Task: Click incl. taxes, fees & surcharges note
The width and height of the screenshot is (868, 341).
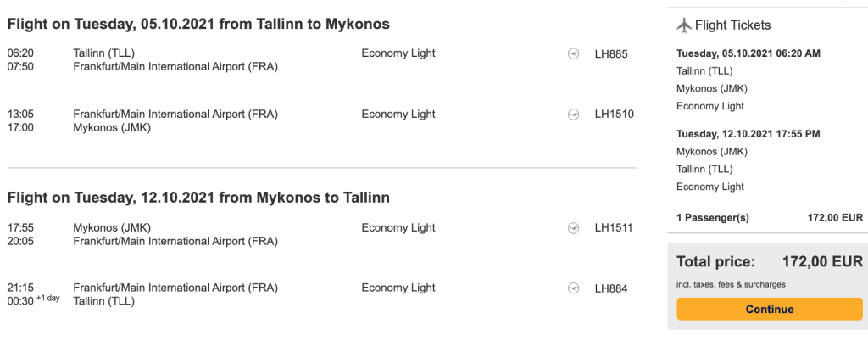Action: point(731,283)
